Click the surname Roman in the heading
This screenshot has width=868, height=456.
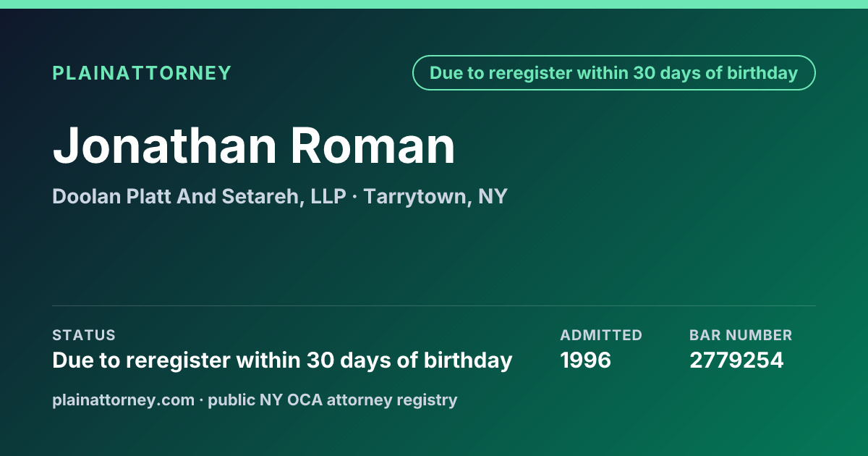click(x=373, y=145)
